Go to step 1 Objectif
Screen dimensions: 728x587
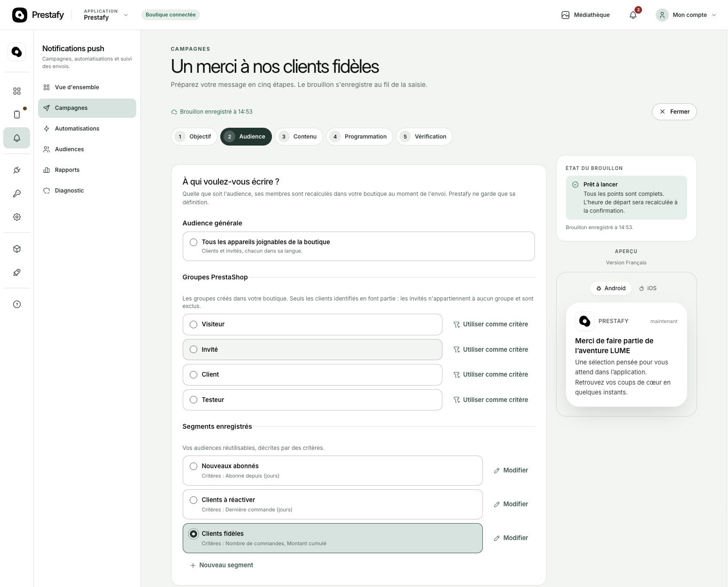pos(194,137)
